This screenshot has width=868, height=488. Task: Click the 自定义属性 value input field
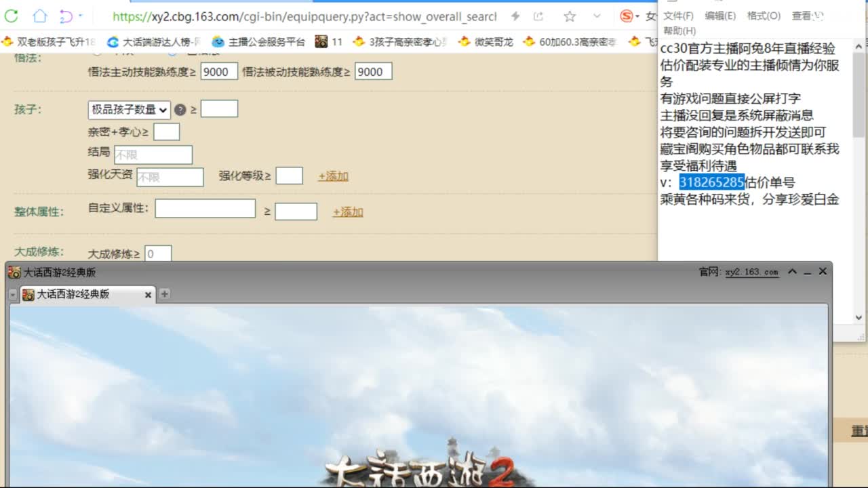click(x=296, y=211)
